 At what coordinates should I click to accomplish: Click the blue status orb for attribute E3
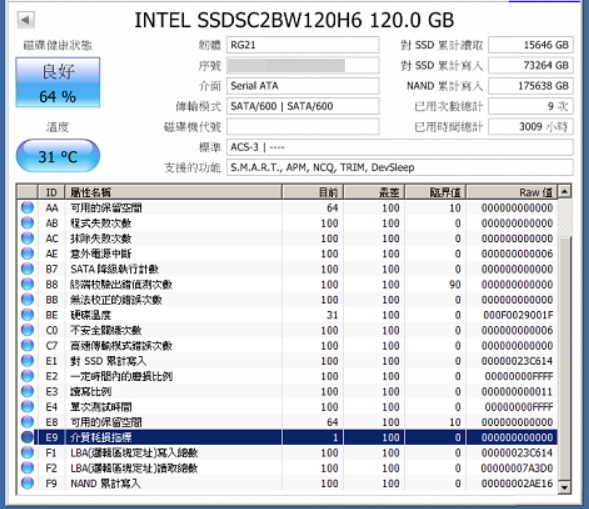click(27, 391)
